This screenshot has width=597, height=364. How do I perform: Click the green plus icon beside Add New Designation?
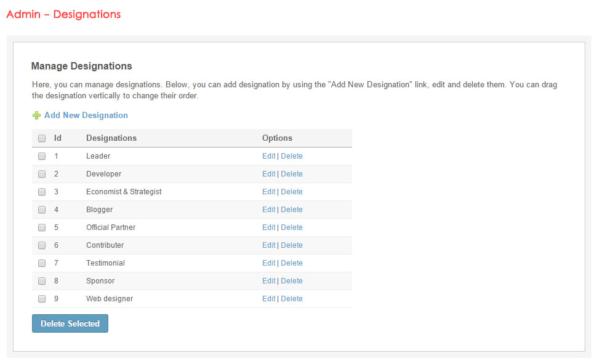click(x=36, y=116)
